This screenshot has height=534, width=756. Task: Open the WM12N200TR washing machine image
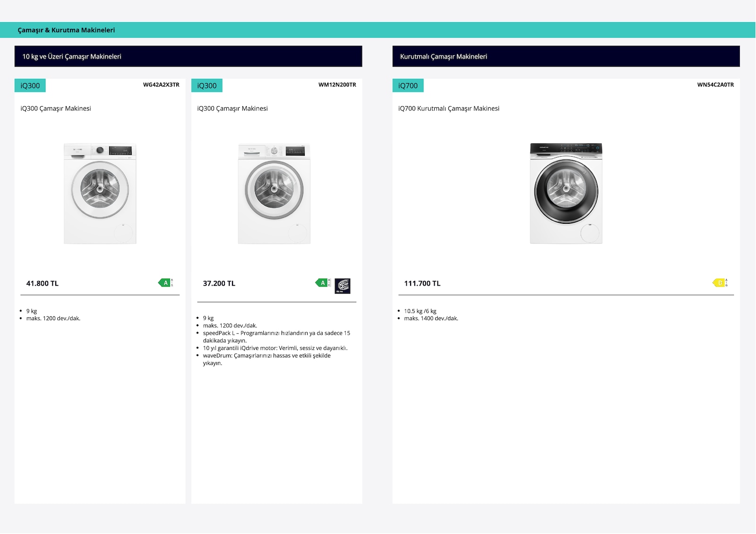[x=274, y=194]
